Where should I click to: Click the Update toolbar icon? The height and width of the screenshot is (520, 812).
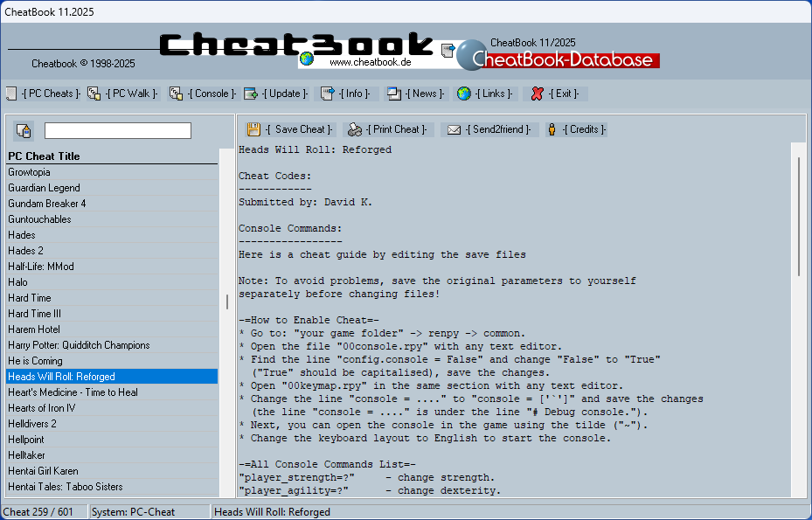249,94
